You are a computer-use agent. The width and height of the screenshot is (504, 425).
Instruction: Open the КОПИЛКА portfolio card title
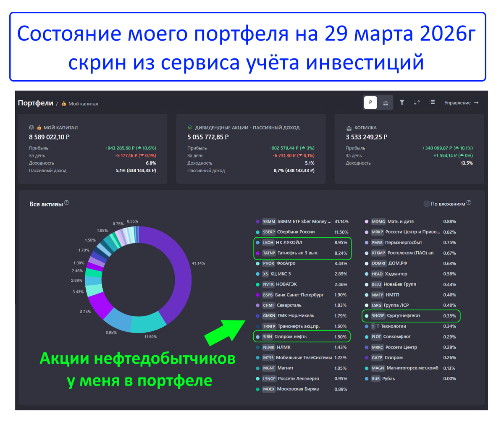pyautogui.click(x=365, y=128)
